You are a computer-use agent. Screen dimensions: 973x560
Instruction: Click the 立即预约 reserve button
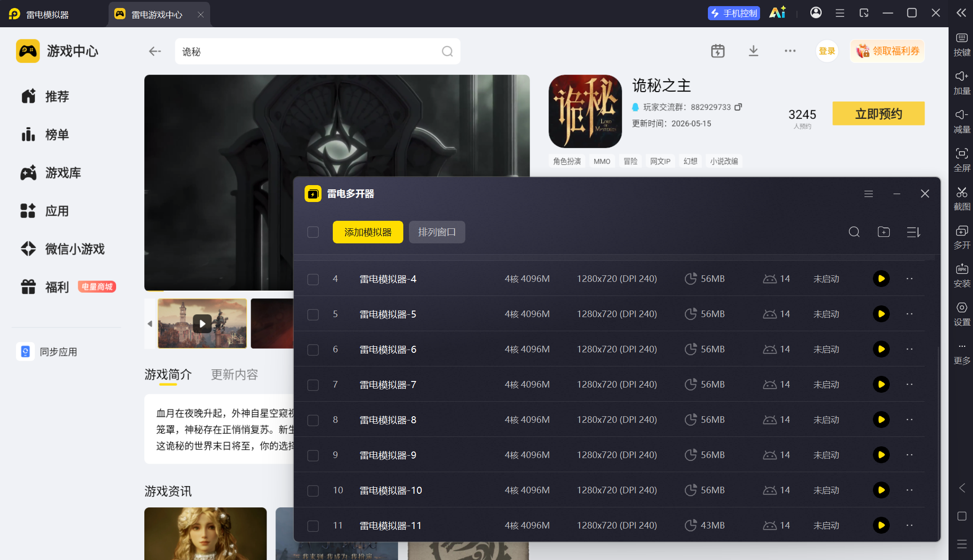point(879,114)
